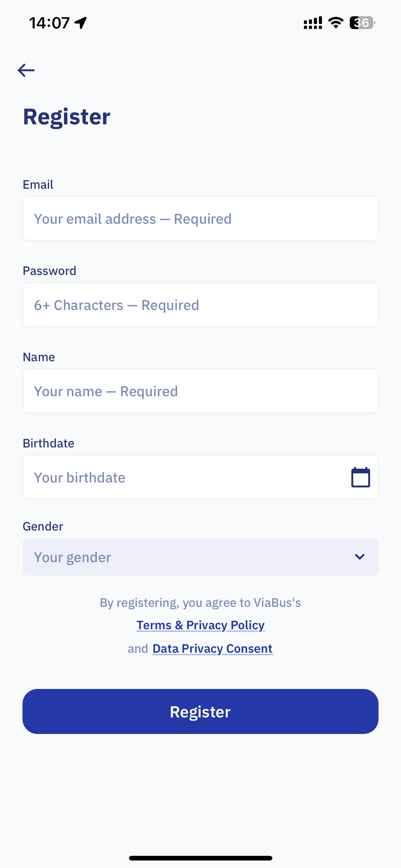Tap the Register page heading
The image size is (401, 868).
[x=67, y=117]
